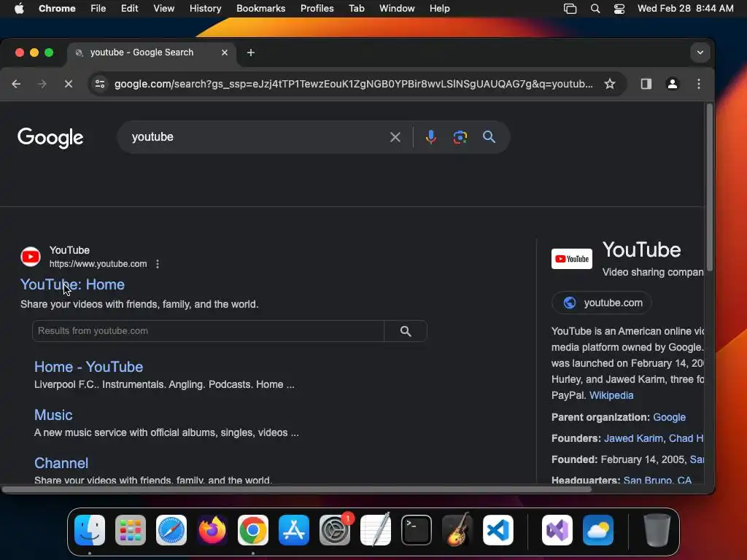Open Jawed Karim founder link
Viewport: 747px width, 560px height.
point(634,438)
